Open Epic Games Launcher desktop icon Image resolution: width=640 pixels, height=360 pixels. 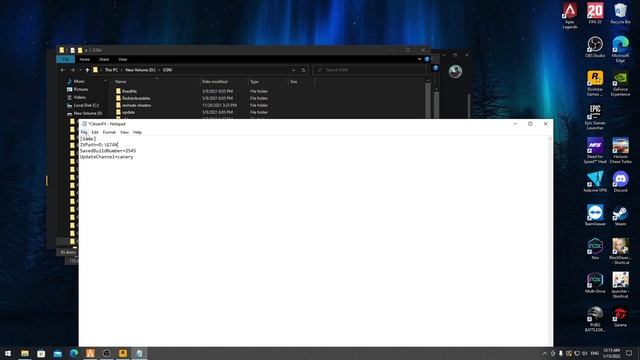[595, 117]
